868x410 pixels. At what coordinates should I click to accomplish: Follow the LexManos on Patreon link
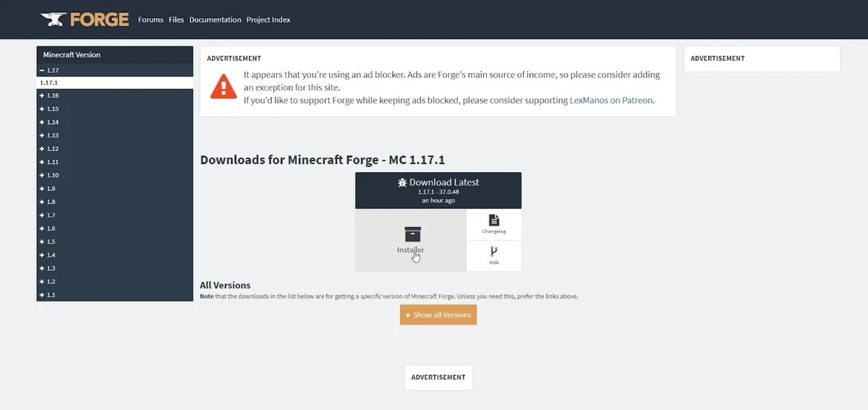[610, 101]
